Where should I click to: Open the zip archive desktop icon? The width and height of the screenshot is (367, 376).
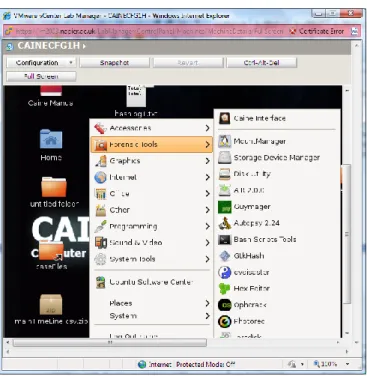(51, 305)
